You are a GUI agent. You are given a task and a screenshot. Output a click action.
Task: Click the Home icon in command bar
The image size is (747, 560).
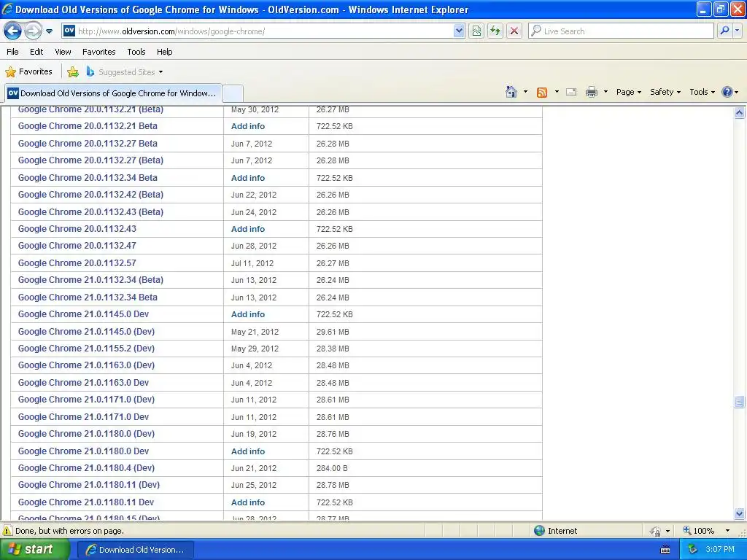(511, 92)
